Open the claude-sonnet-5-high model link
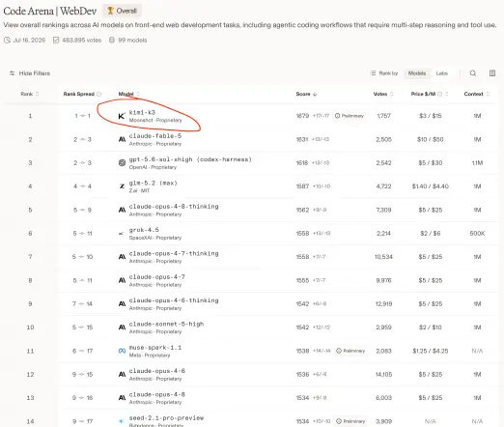 pos(166,324)
